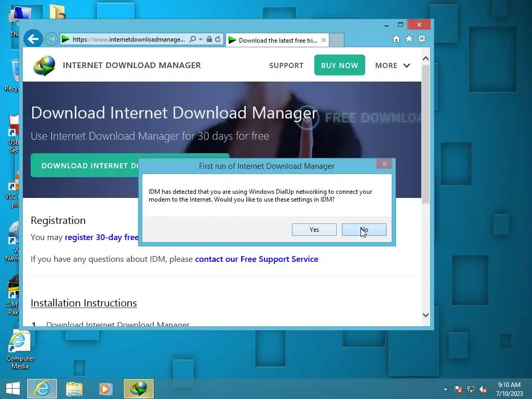This screenshot has width=532, height=399.
Task: Select the folder icon on desktop top
Action: [x=57, y=11]
